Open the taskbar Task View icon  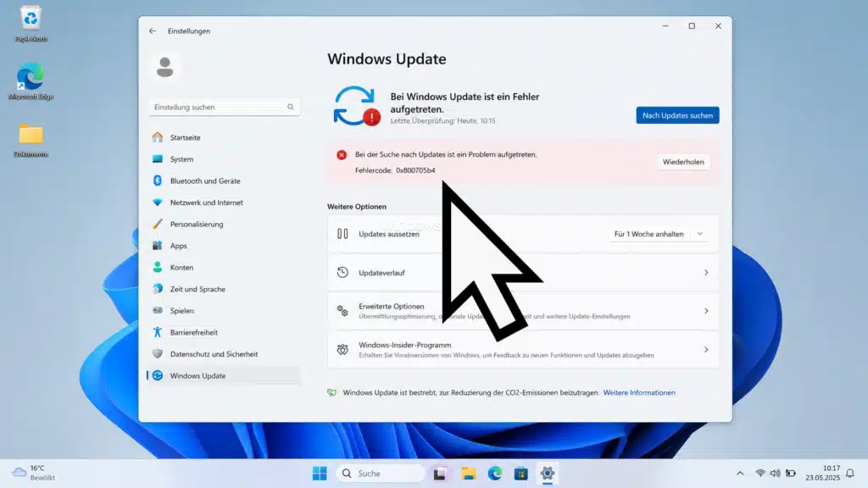[440, 474]
